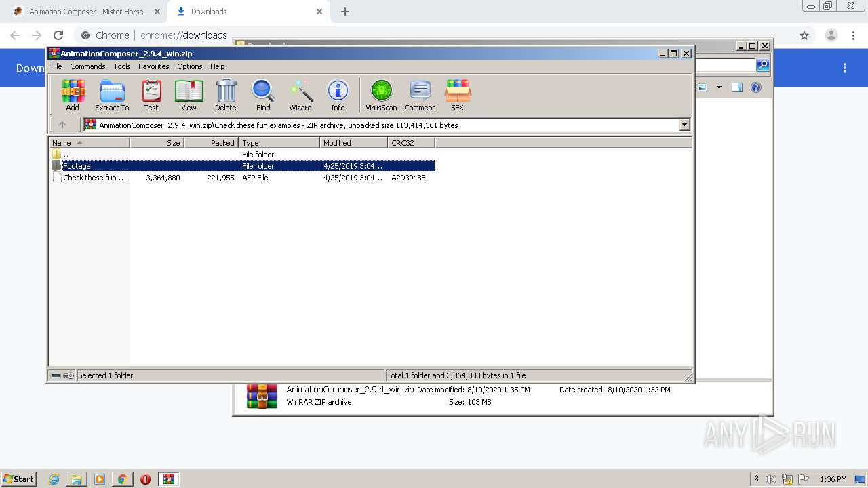Sort by Name column header
The width and height of the screenshot is (868, 488).
coord(89,142)
